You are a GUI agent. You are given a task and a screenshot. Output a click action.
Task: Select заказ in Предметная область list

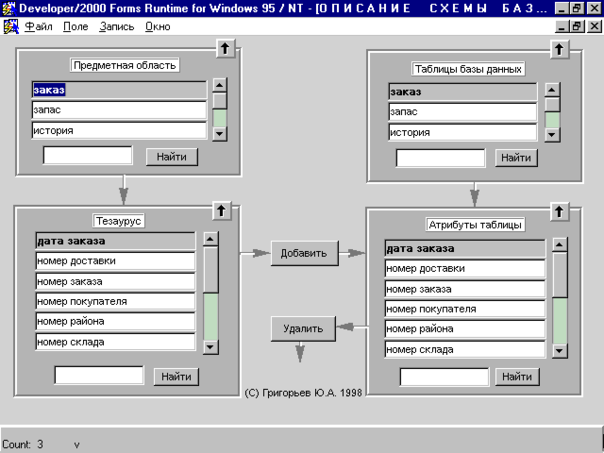pos(119,90)
